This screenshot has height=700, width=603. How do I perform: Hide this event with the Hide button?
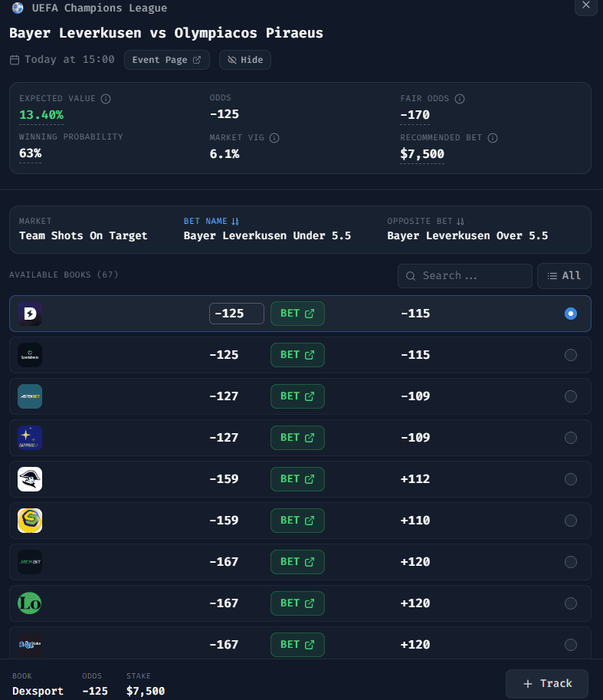point(244,59)
